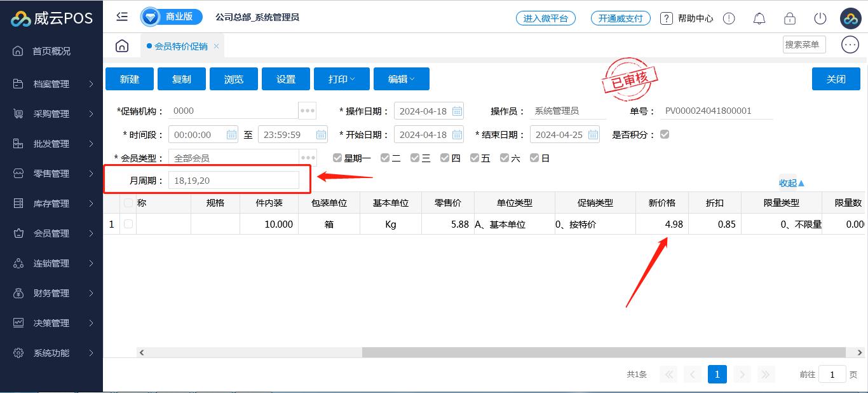Check the row 1 selection checkbox
Image resolution: width=868 pixels, height=393 pixels.
[128, 224]
